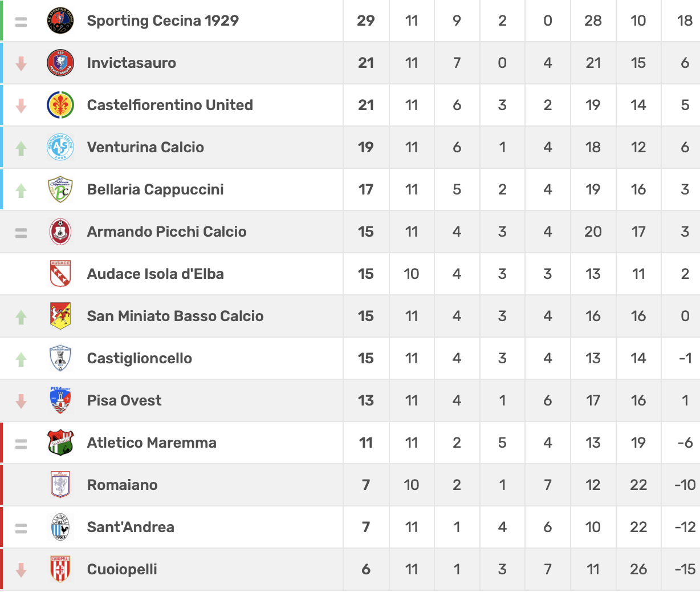The image size is (700, 592).
Task: Click the Pisa Ovest team logo
Action: coord(60,400)
